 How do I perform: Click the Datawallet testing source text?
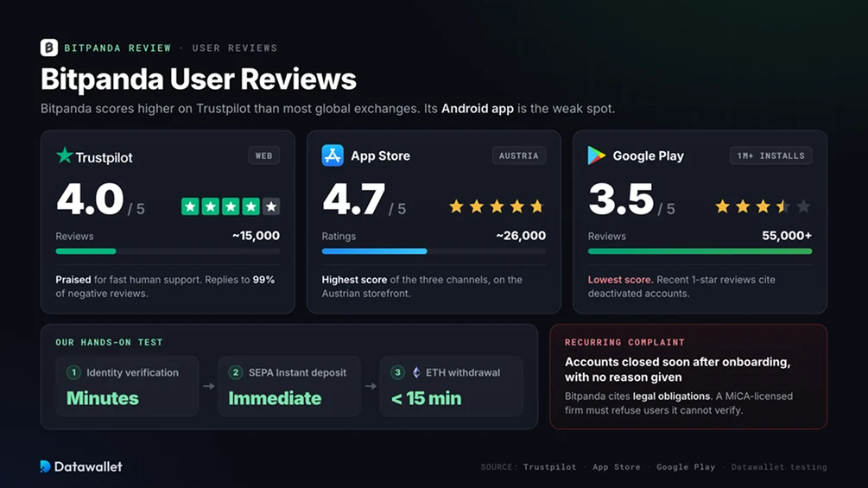coord(779,467)
